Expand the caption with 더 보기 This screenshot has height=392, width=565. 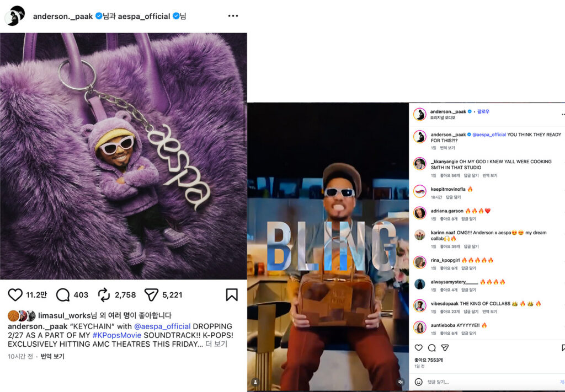point(216,344)
